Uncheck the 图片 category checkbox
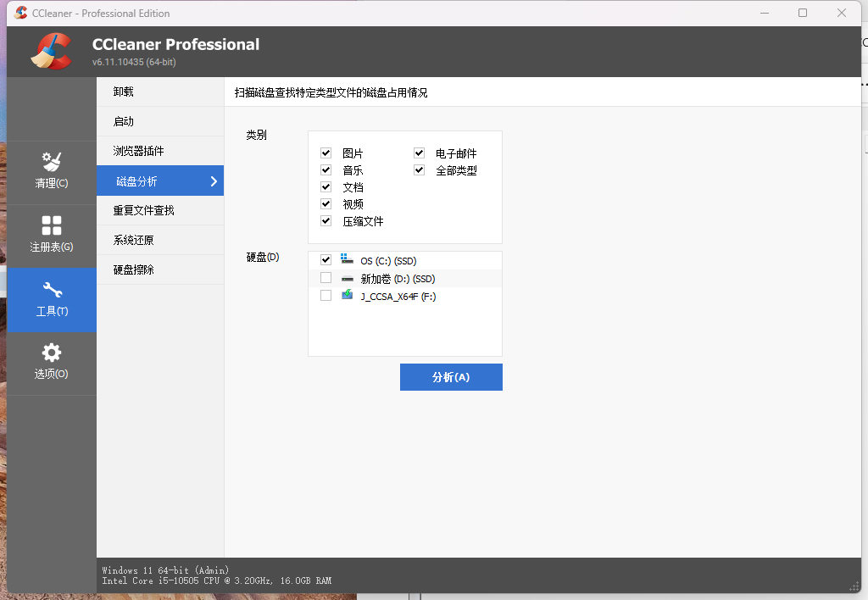Viewport: 868px width, 600px height. (326, 153)
